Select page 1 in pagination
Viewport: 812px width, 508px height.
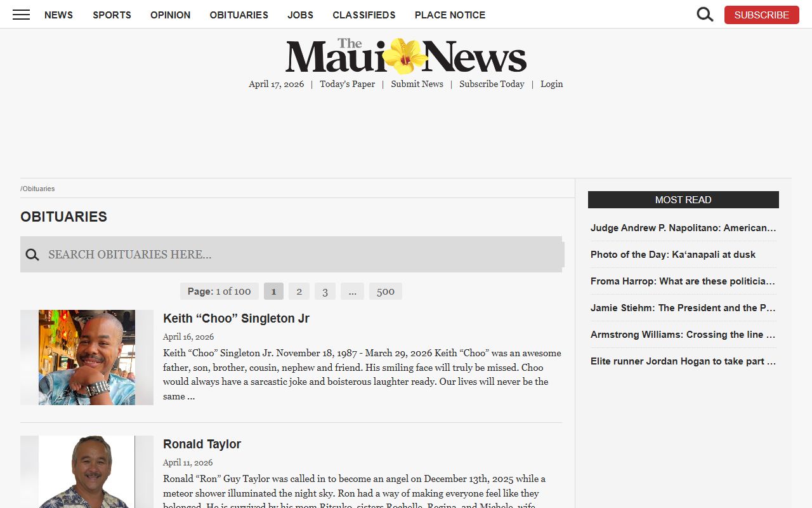[273, 291]
